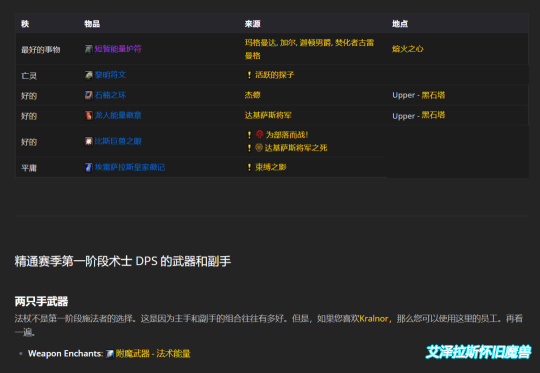Viewport: 540px width, 373px height.
Task: Open the 黎明符文 item link
Action: [110, 75]
